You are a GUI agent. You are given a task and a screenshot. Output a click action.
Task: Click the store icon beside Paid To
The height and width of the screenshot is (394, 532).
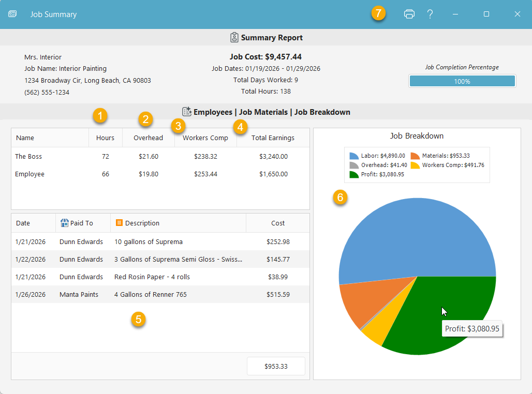[64, 223]
